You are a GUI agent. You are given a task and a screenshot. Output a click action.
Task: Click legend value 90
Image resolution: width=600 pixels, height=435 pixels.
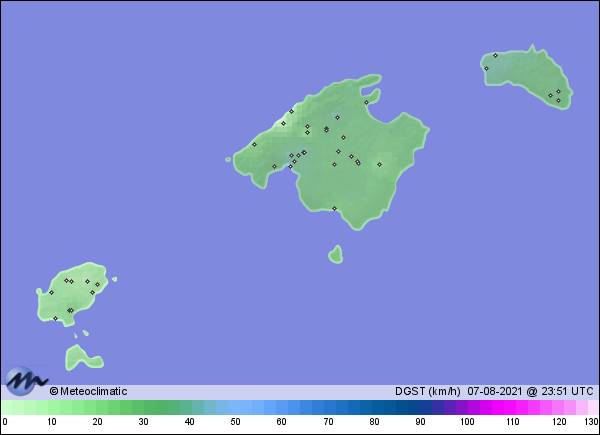point(420,422)
